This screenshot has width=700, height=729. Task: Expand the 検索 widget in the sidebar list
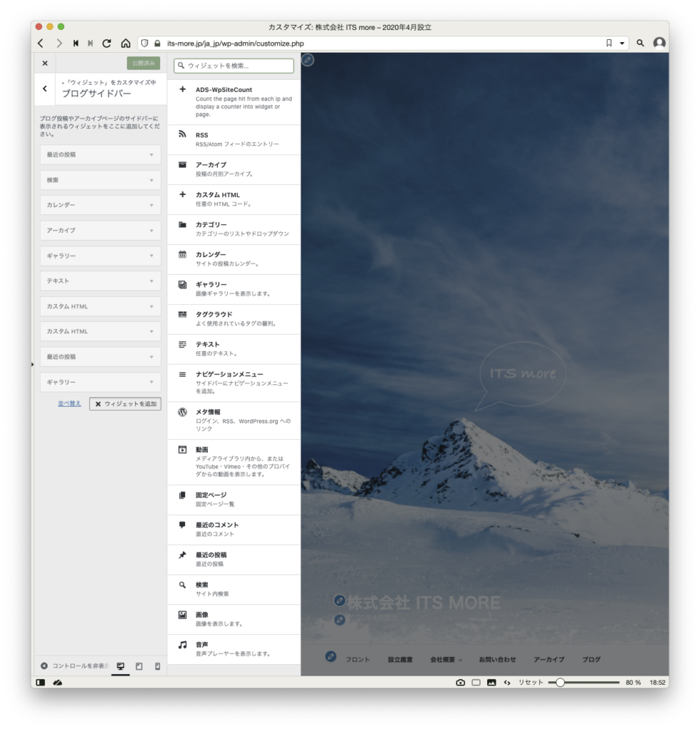(x=100, y=180)
